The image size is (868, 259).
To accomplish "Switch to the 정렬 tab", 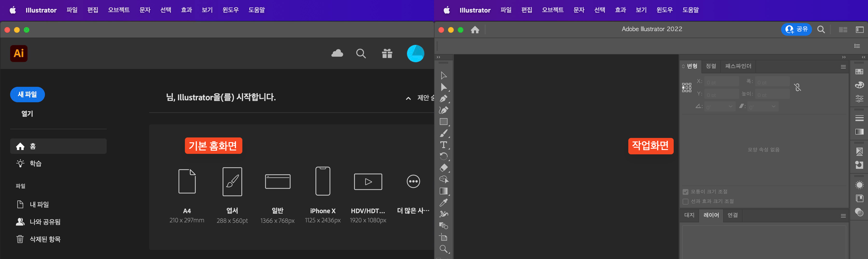I will pos(711,66).
